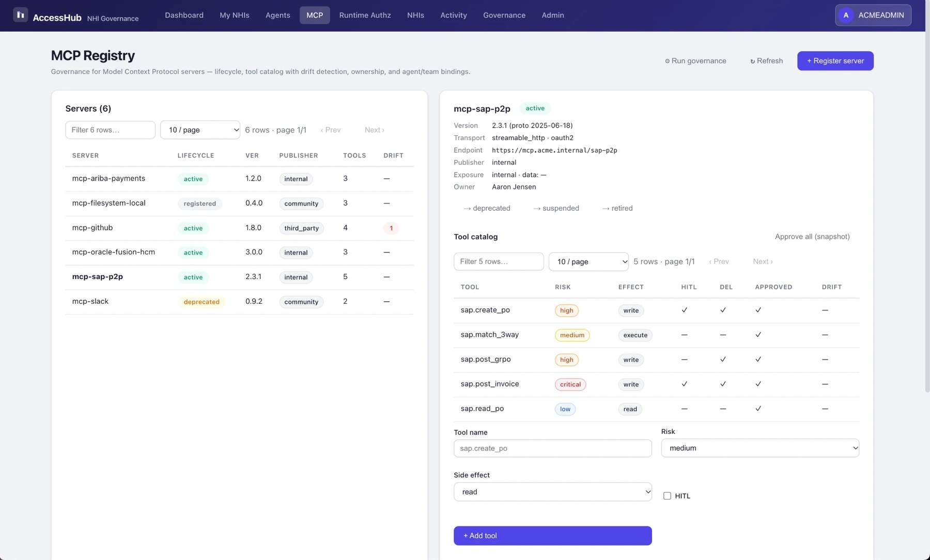Click the Add tool button

552,536
